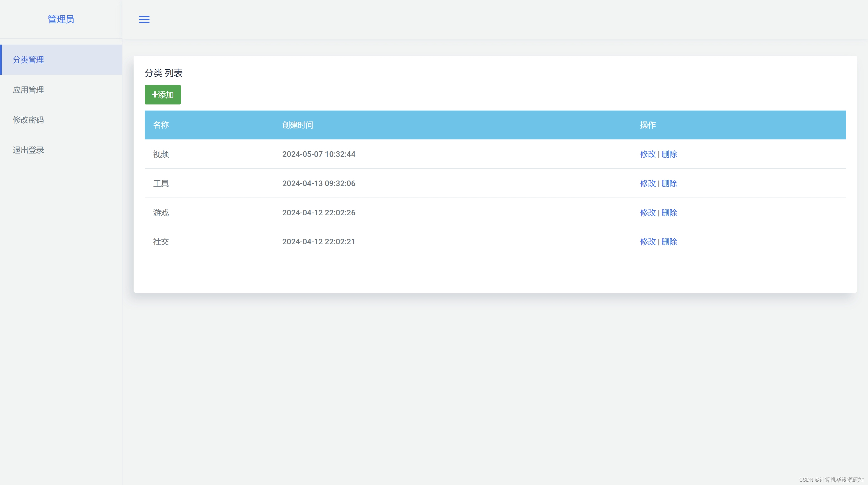
Task: Delete the 社交 category
Action: click(669, 242)
